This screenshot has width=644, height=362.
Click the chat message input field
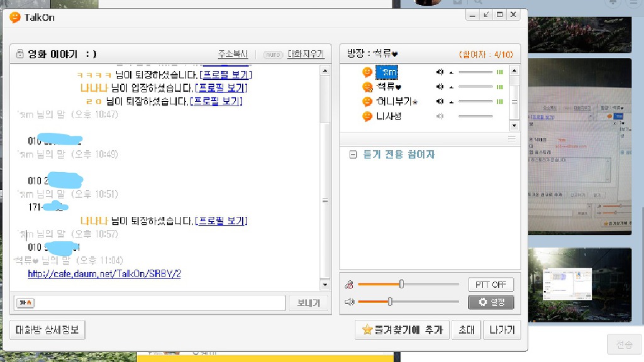pyautogui.click(x=150, y=303)
